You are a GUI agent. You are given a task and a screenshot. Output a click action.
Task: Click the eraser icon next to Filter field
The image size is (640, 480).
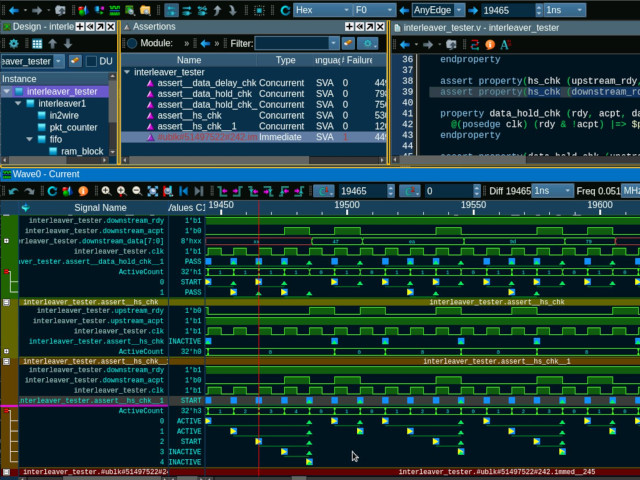[348, 44]
